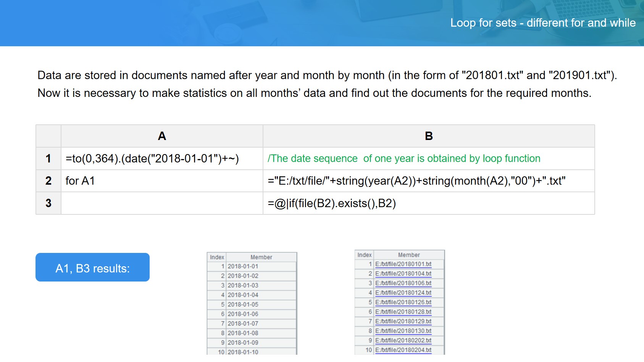Image resolution: width=644 pixels, height=362 pixels.
Task: Open the E:/txt/file/20180124.txt link
Action: tap(403, 293)
